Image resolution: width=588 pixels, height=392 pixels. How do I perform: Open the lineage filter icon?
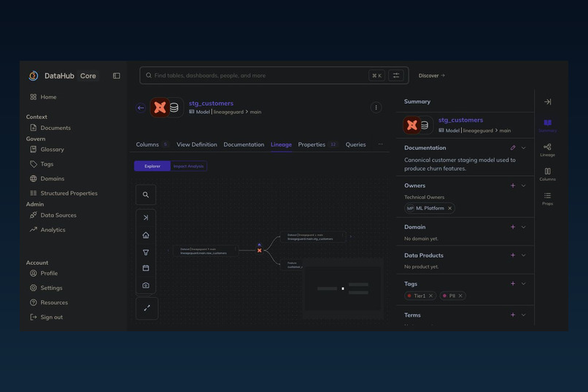[x=146, y=253]
